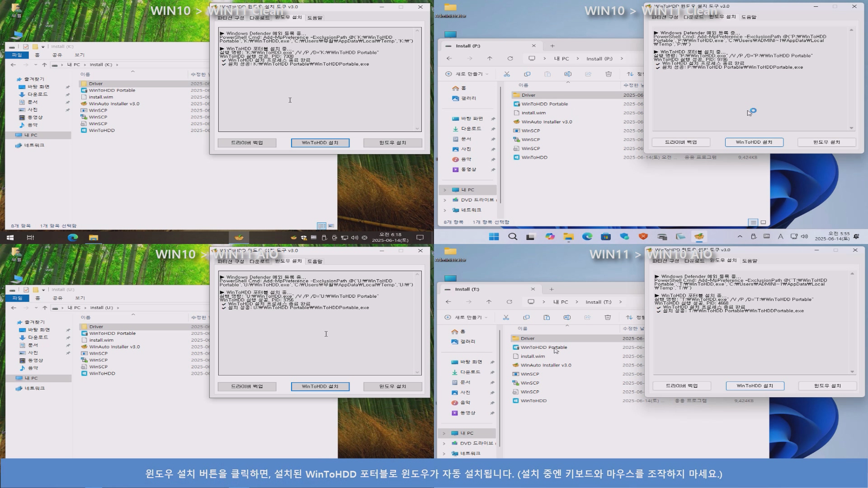This screenshot has width=868, height=488.
Task: Go up one level in Install (K:) explorer
Action: (44, 65)
